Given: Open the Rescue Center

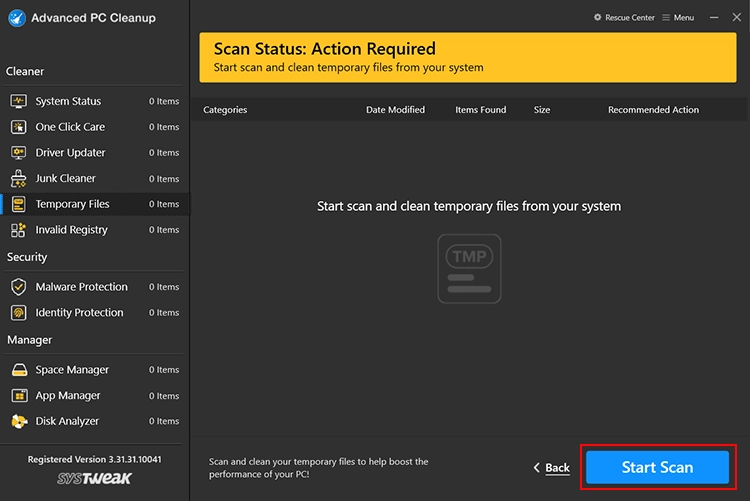Looking at the screenshot, I should click(x=625, y=18).
